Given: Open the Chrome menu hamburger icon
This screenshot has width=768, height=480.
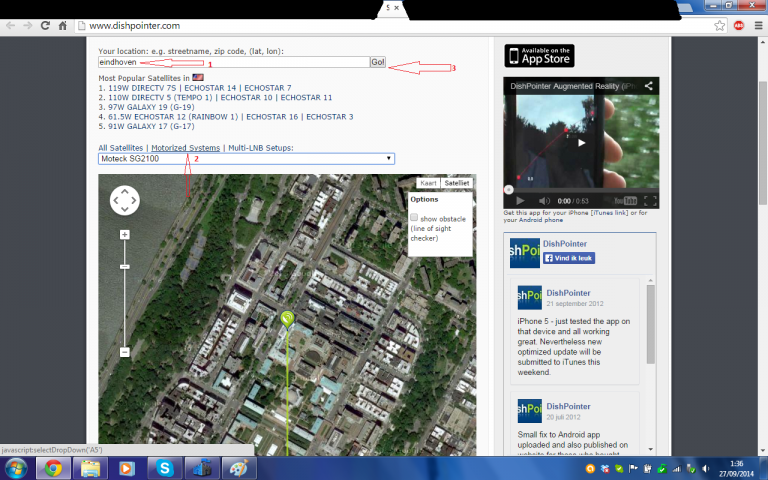Looking at the screenshot, I should (x=755, y=25).
